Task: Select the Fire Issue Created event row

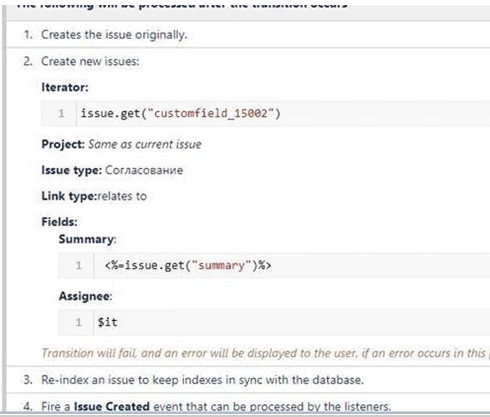Action: (248, 405)
